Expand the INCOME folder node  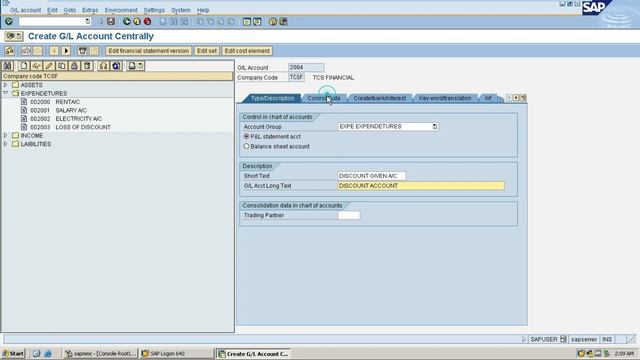click(5, 135)
